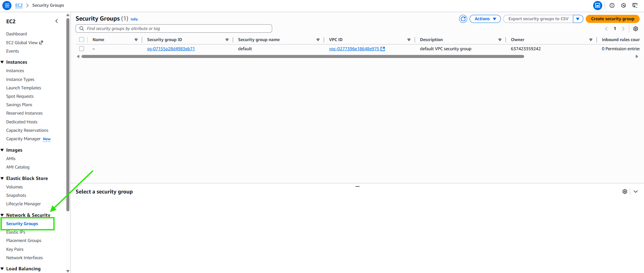Go to previous page arrow

click(606, 29)
